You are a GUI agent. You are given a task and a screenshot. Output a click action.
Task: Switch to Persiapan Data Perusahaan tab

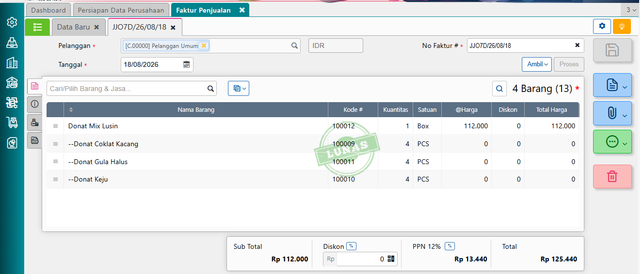(x=122, y=10)
